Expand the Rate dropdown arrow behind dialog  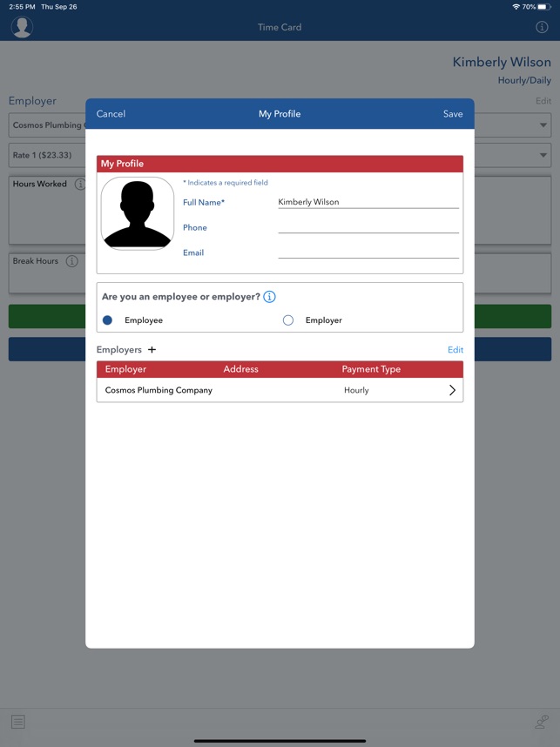(543, 155)
